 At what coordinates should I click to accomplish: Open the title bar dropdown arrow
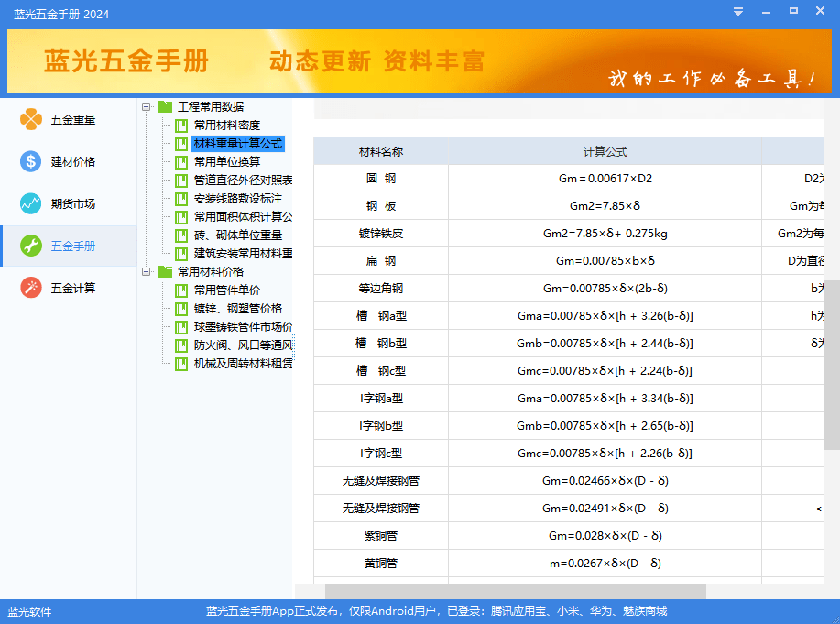pos(738,13)
